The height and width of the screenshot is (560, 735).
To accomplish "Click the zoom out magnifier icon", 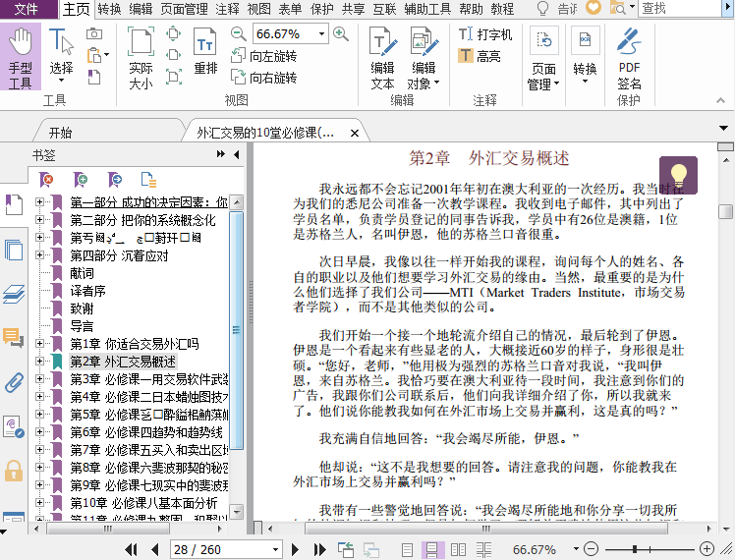I will click(x=239, y=33).
